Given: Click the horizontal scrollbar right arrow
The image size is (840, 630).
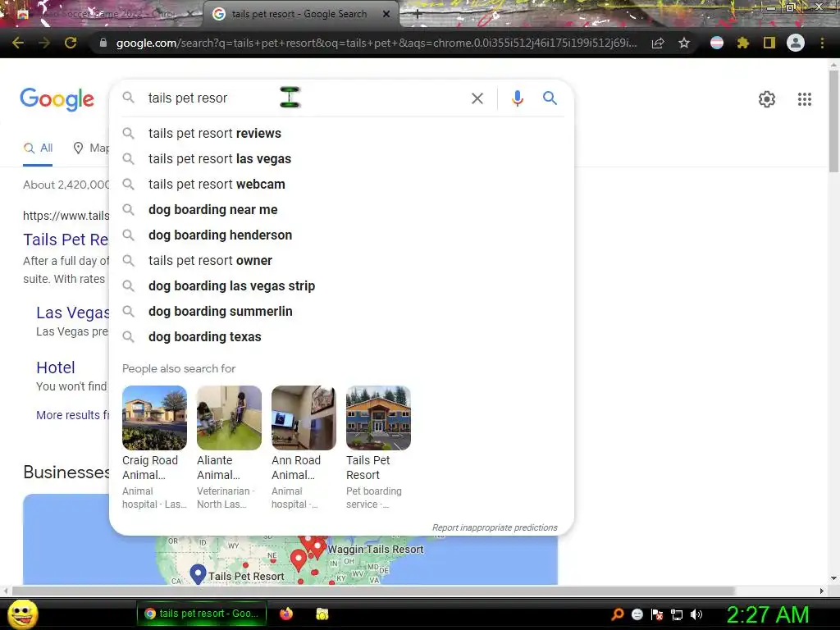Looking at the screenshot, I should 822,591.
